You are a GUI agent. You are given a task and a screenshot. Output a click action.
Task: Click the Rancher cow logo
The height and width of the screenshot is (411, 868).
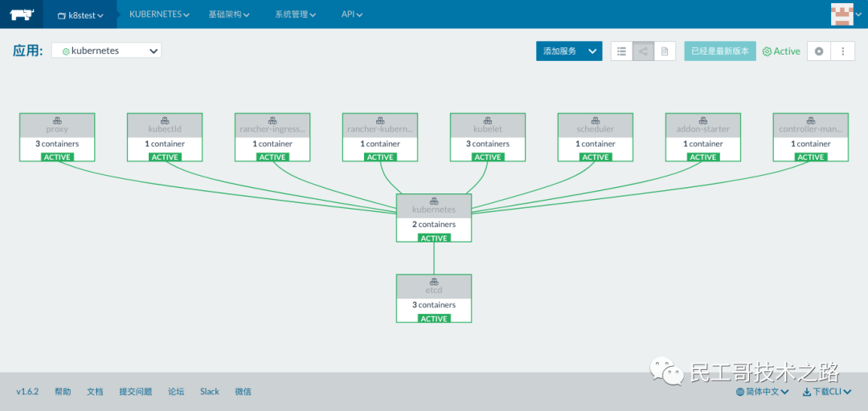(x=22, y=14)
